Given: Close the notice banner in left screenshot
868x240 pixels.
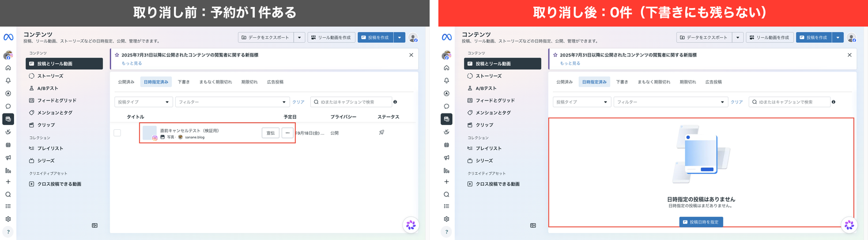Looking at the screenshot, I should point(411,55).
